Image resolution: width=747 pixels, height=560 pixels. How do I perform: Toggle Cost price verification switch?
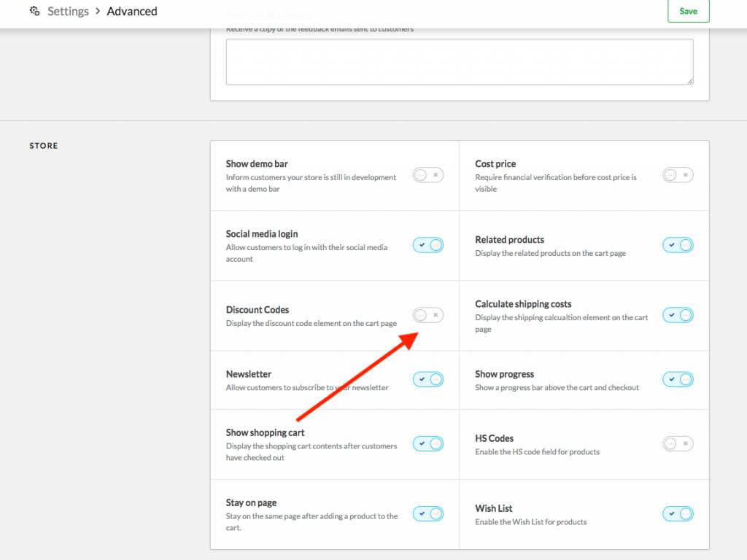(x=678, y=175)
